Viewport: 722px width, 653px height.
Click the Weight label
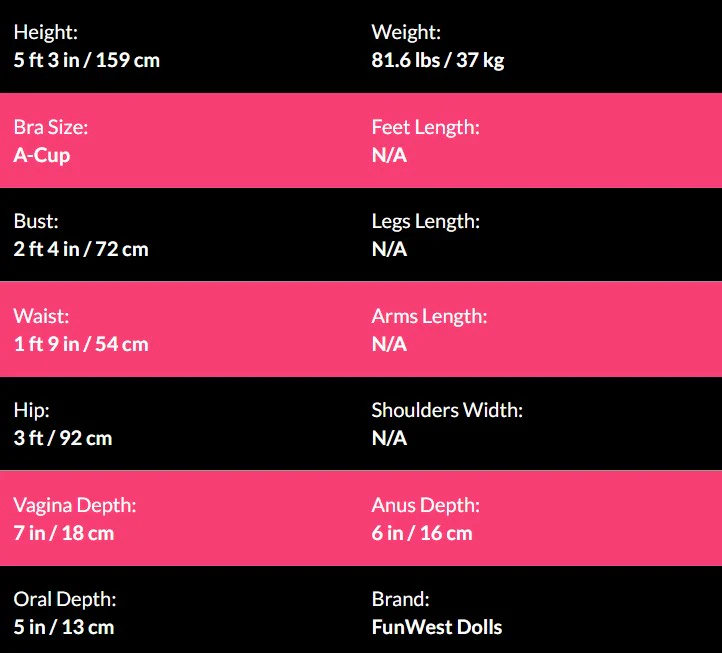tap(406, 33)
